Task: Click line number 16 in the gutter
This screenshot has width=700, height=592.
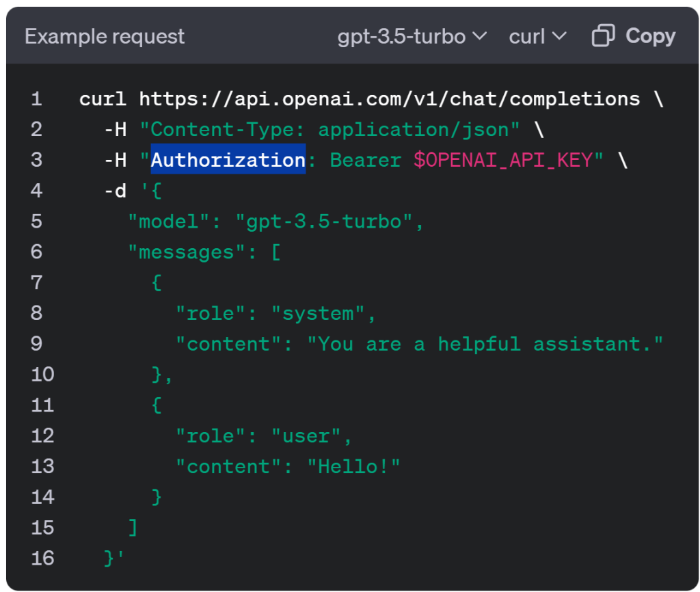Action: (42, 559)
